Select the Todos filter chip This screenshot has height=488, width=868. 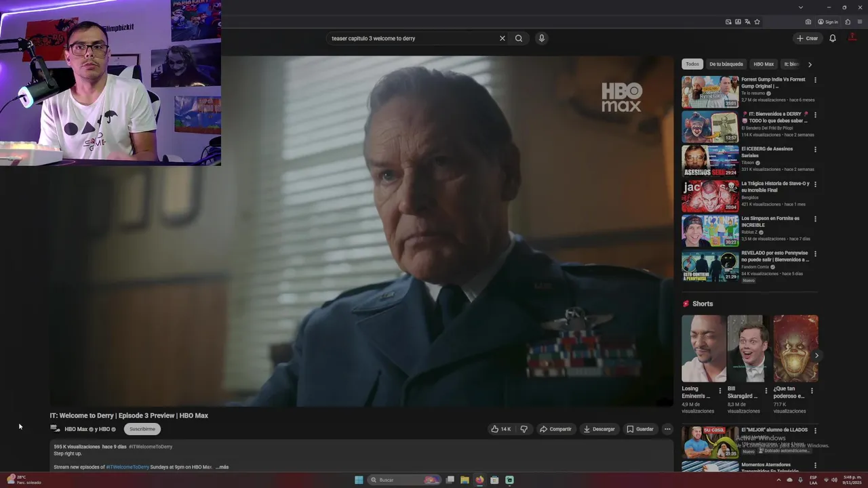point(692,64)
